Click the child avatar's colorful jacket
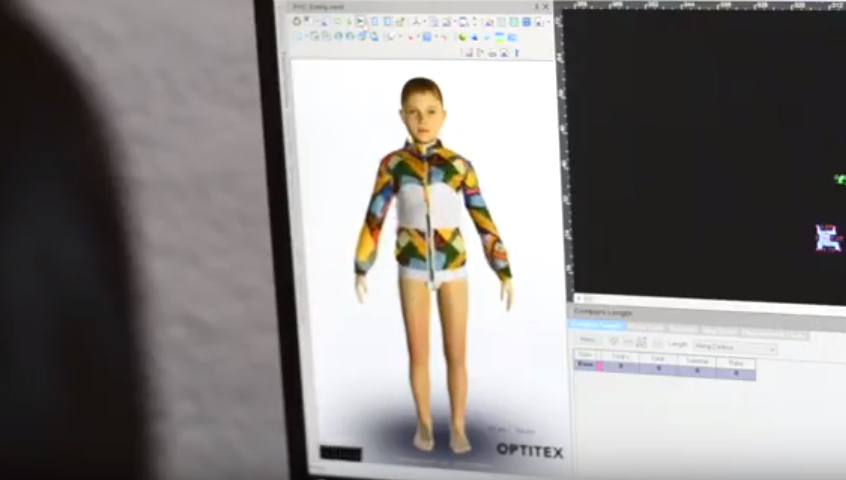The width and height of the screenshot is (846, 480). pos(432,208)
